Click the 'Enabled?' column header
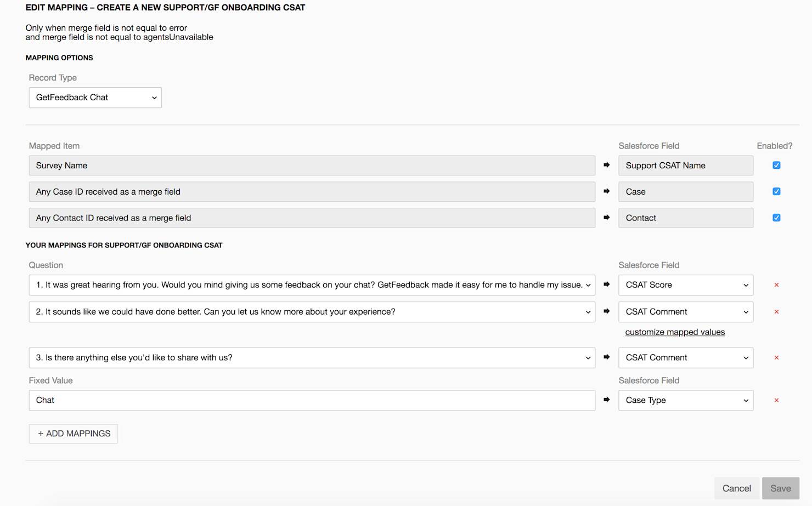Image resolution: width=812 pixels, height=506 pixels. tap(774, 146)
